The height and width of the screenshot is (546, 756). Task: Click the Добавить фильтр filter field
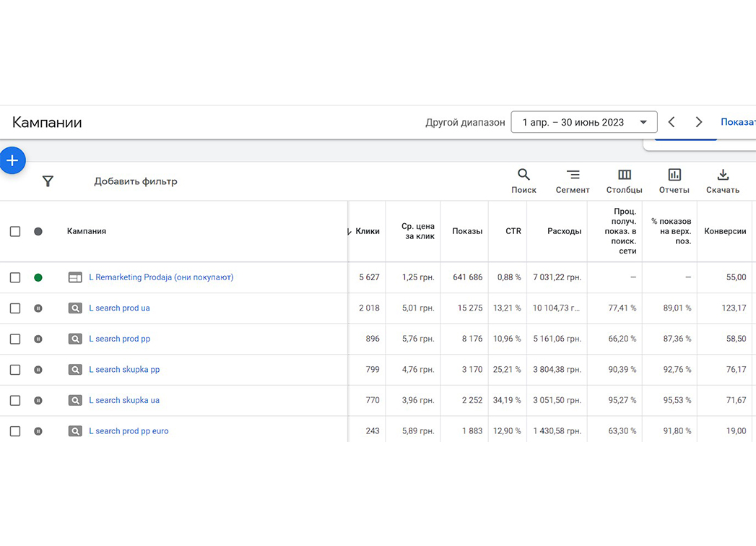(x=136, y=181)
